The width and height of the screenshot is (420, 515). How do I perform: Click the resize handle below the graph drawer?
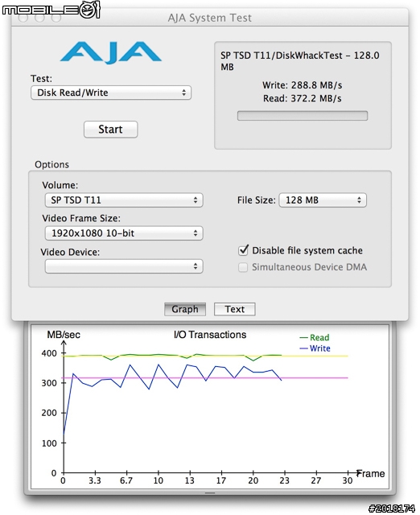210,493
